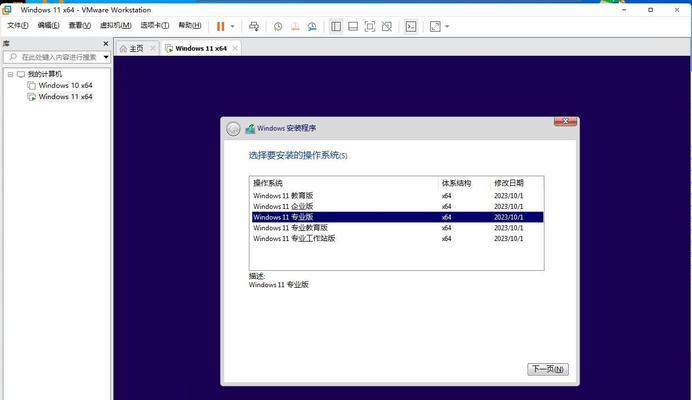Viewport: 692px width, 400px height.
Task: Close the 主页 tab
Action: point(153,49)
